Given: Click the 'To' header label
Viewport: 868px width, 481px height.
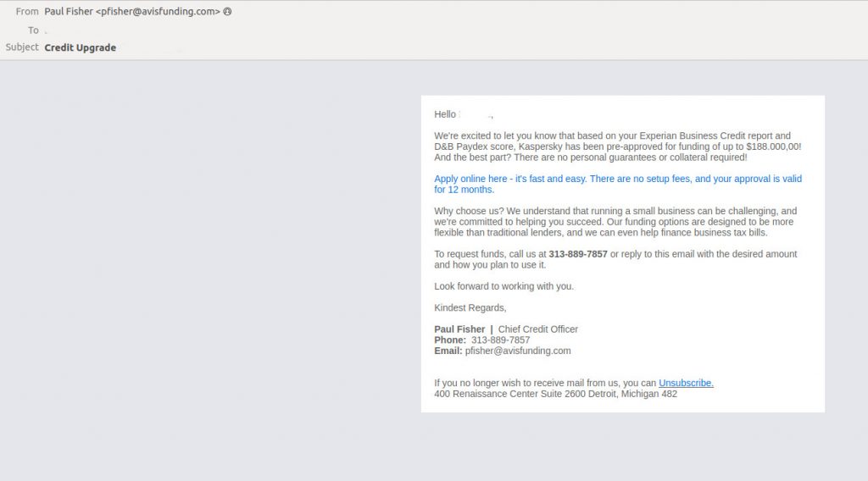Looking at the screenshot, I should [33, 30].
